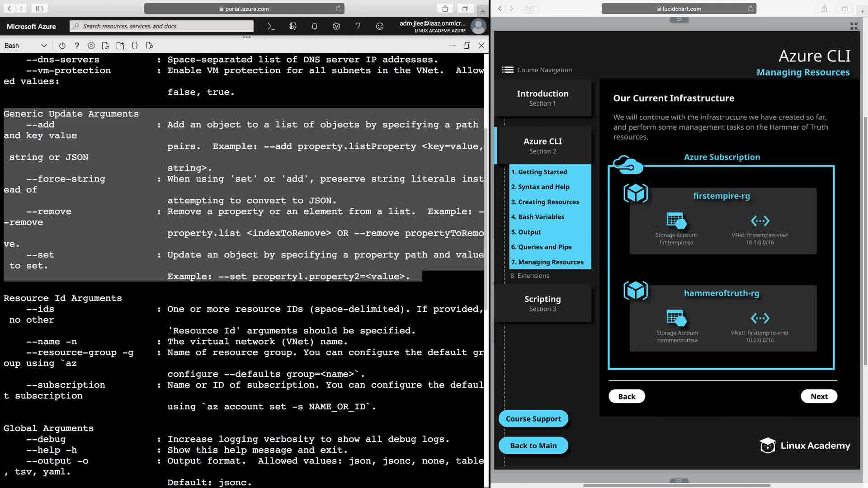Restart Cloud Shell with the power icon

click(x=62, y=46)
